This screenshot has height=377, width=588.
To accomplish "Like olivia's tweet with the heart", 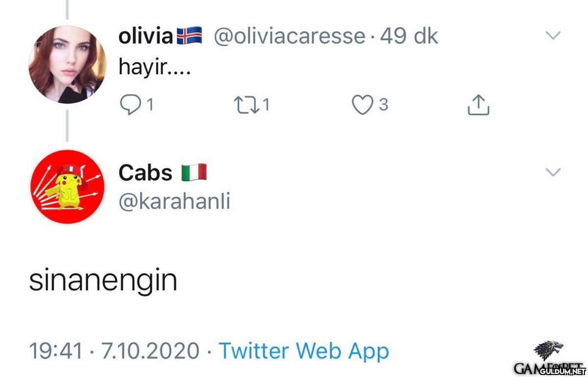I will click(363, 104).
